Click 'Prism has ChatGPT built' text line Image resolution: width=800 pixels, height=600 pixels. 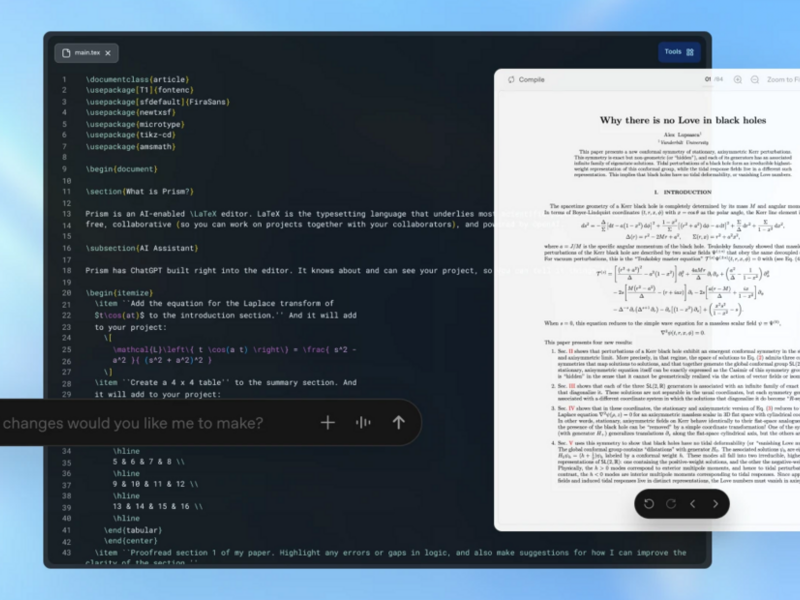(x=289, y=271)
